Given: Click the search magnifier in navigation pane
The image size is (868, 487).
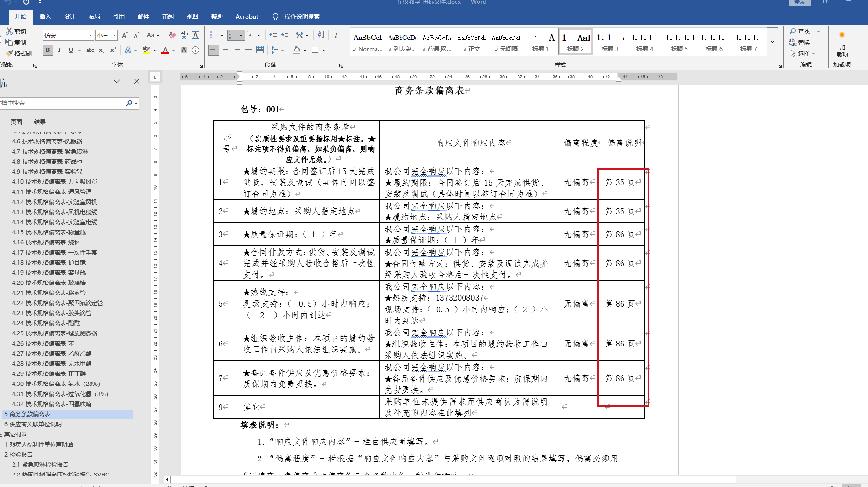Looking at the screenshot, I should coord(129,103).
